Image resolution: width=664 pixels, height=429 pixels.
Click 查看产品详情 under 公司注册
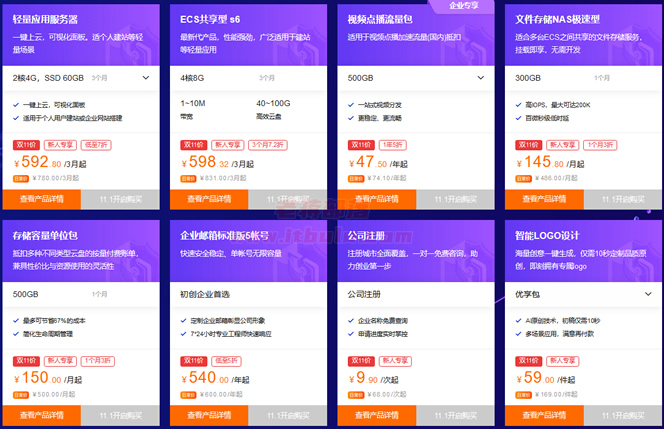(x=377, y=415)
